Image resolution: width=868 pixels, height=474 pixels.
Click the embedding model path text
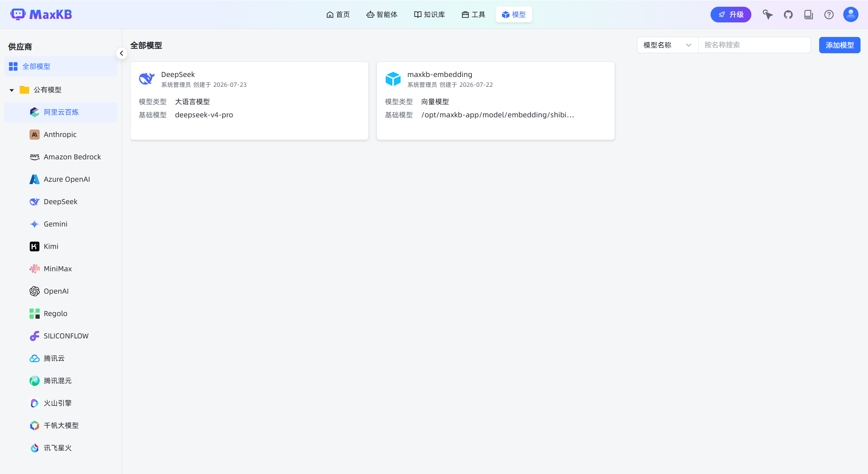click(x=497, y=115)
